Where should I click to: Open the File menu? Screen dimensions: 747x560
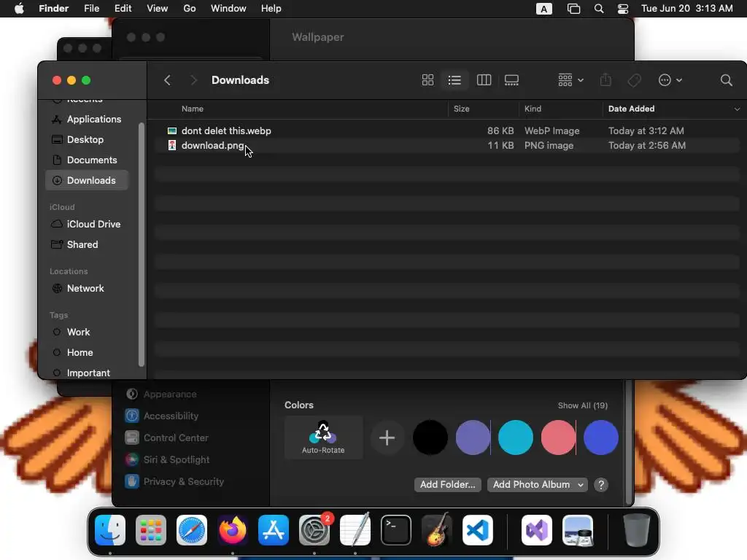point(91,8)
